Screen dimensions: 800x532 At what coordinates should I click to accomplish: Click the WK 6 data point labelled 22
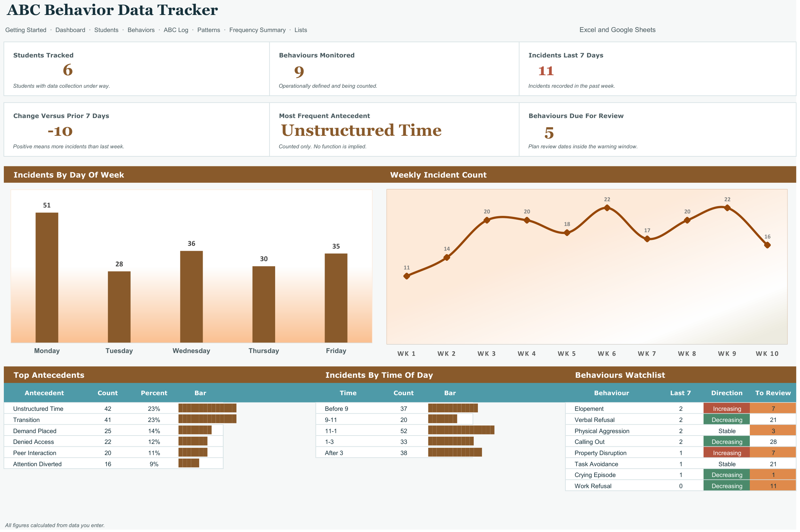point(607,208)
